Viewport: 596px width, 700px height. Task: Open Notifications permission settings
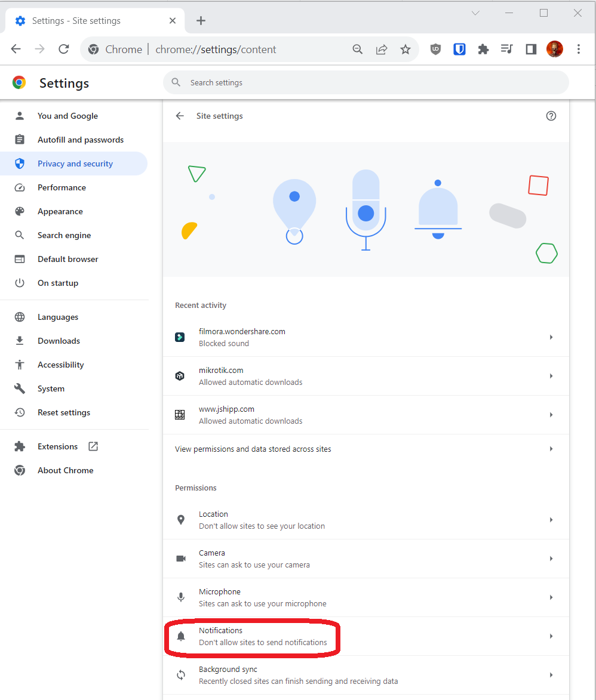[366, 636]
